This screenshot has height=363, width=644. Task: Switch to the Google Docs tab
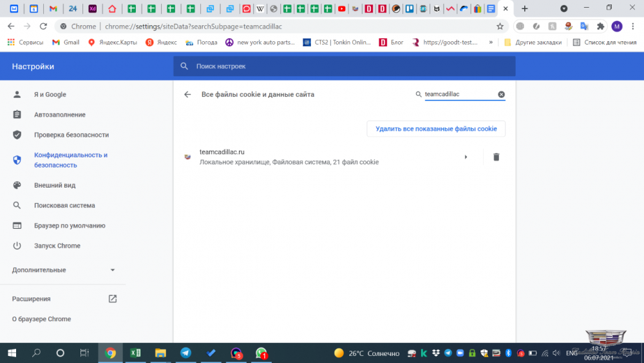491,8
